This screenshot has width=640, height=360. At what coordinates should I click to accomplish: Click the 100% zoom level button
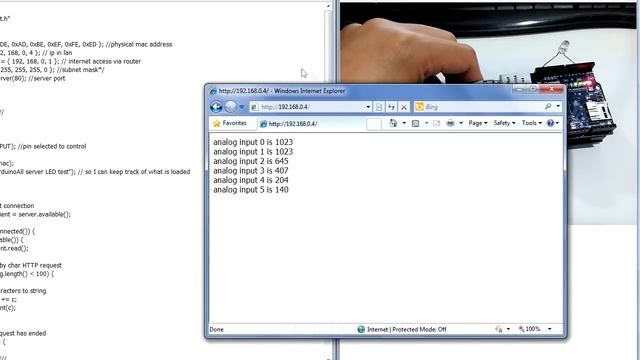point(529,329)
